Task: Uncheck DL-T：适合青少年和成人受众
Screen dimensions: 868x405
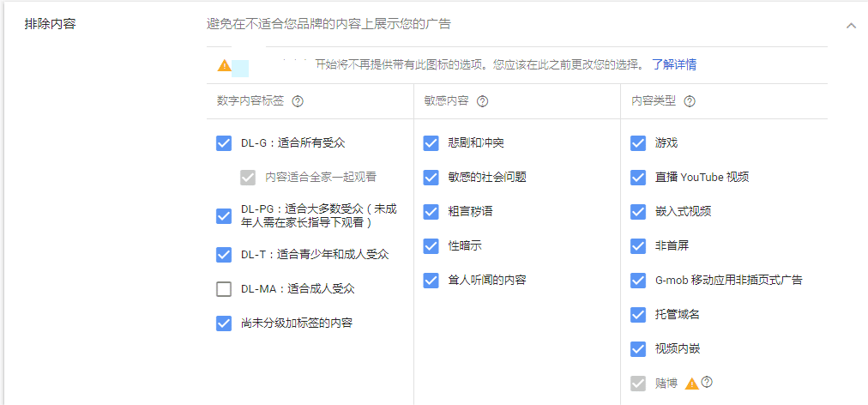Action: point(224,255)
